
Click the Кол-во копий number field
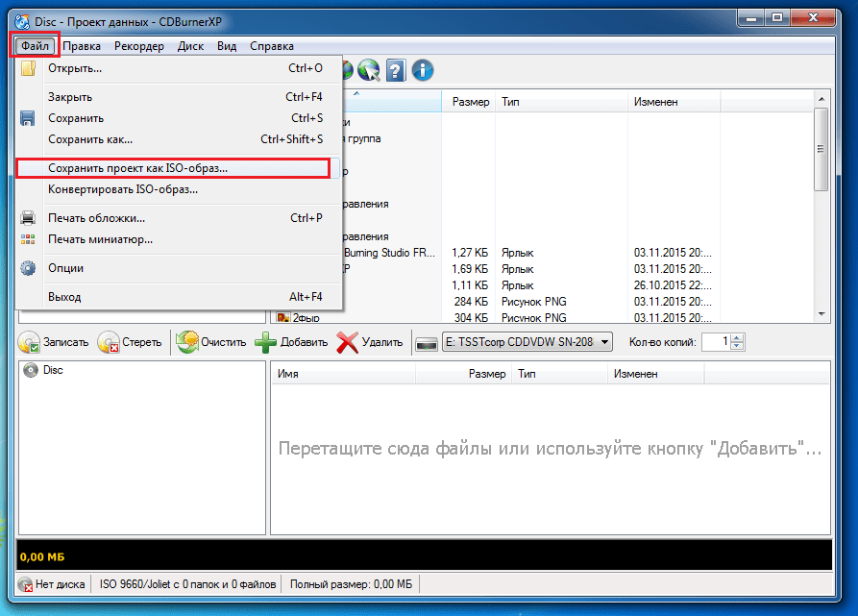[x=717, y=342]
